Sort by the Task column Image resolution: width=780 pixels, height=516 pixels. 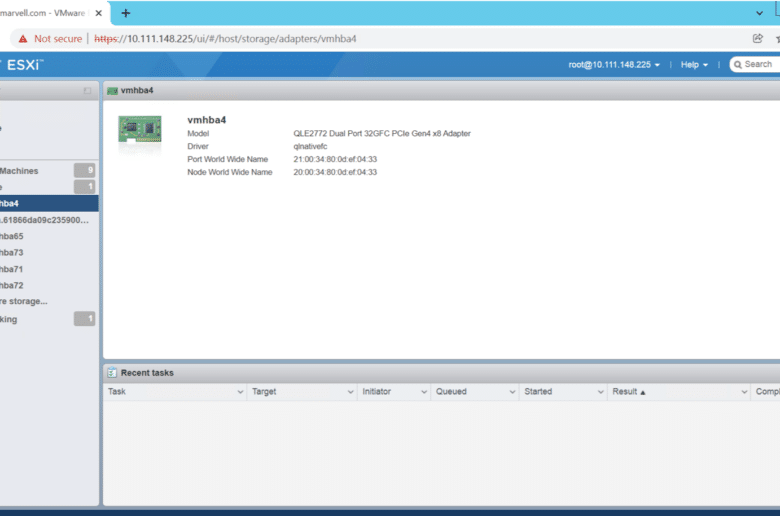[117, 392]
